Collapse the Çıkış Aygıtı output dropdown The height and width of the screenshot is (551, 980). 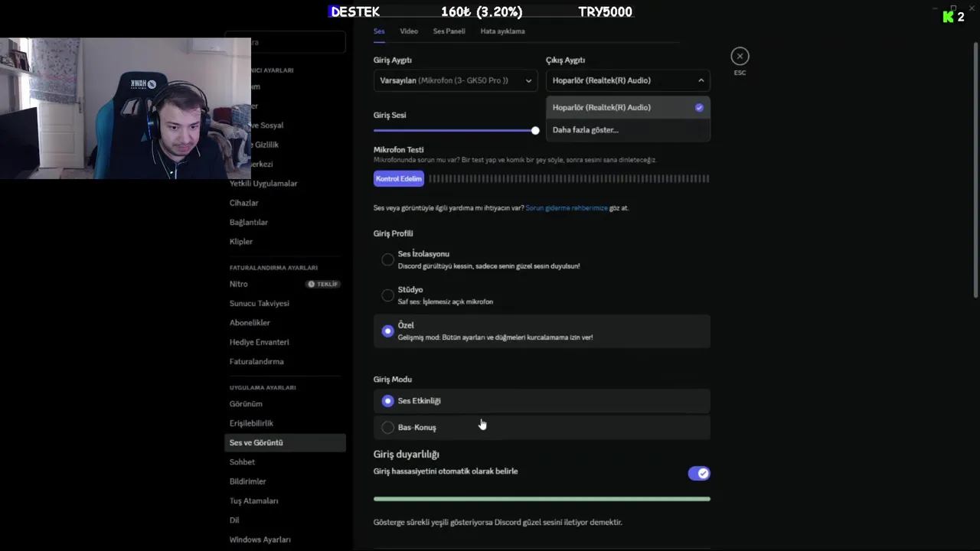(628, 80)
